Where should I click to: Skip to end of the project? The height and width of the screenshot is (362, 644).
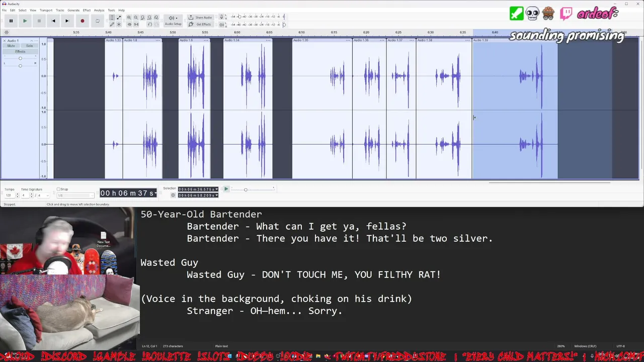click(x=67, y=21)
